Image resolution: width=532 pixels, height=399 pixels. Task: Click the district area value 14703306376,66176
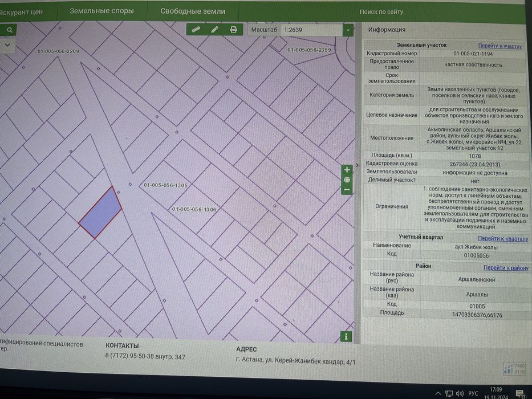477,315
